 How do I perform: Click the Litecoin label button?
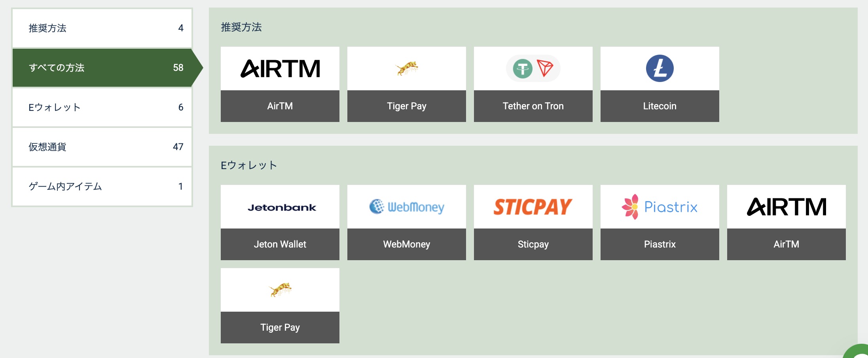point(660,106)
